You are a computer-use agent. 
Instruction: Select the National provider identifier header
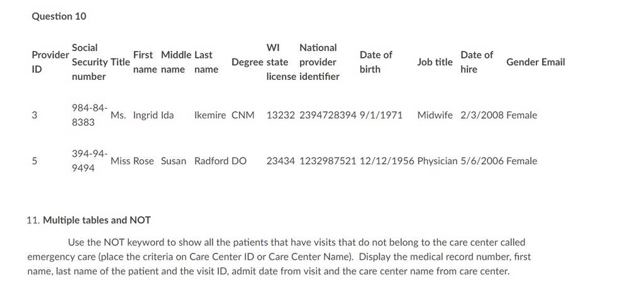pyautogui.click(x=319, y=62)
